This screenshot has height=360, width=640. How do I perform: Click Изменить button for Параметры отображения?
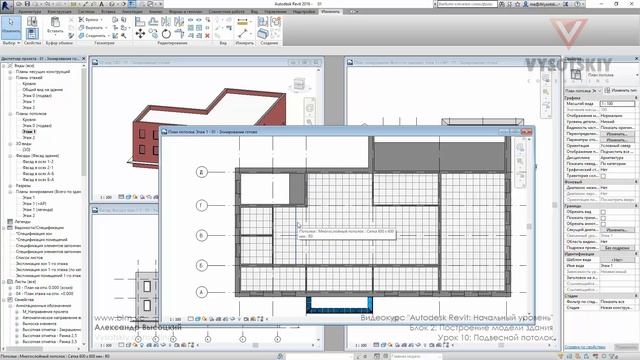616,140
